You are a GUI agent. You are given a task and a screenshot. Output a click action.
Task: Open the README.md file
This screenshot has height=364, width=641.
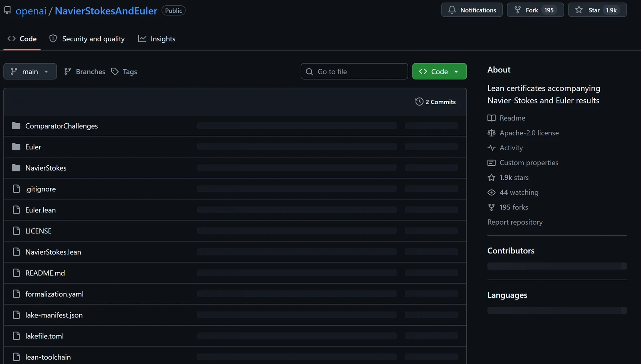45,273
